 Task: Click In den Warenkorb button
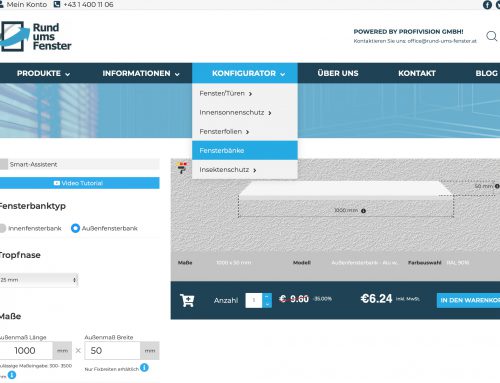coord(468,300)
